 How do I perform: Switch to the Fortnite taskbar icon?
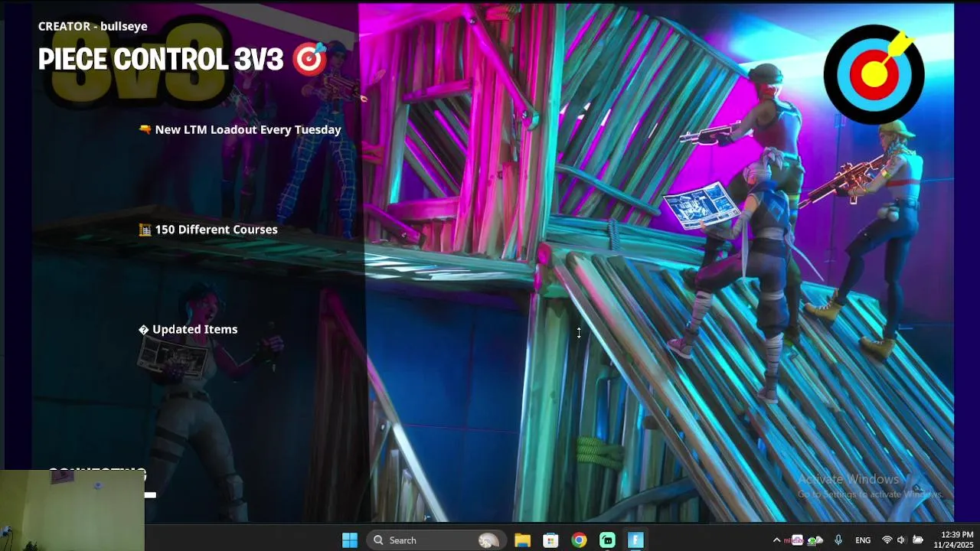[635, 540]
